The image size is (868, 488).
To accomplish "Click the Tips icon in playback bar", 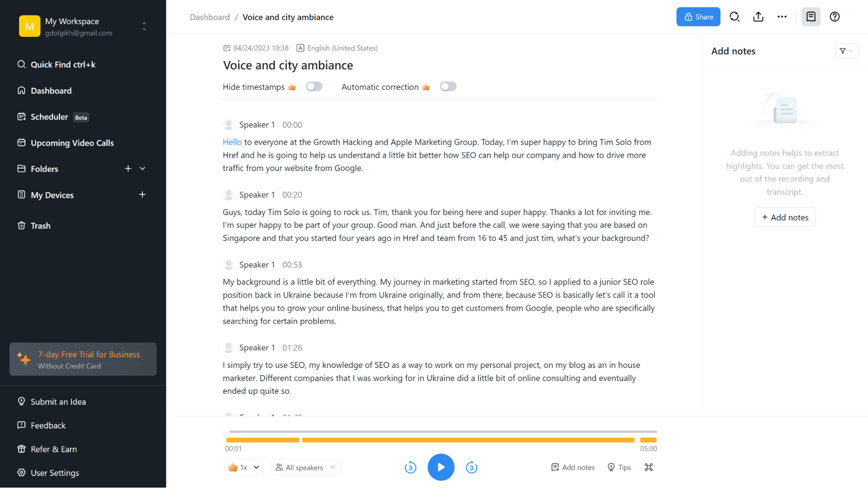I will tap(611, 467).
